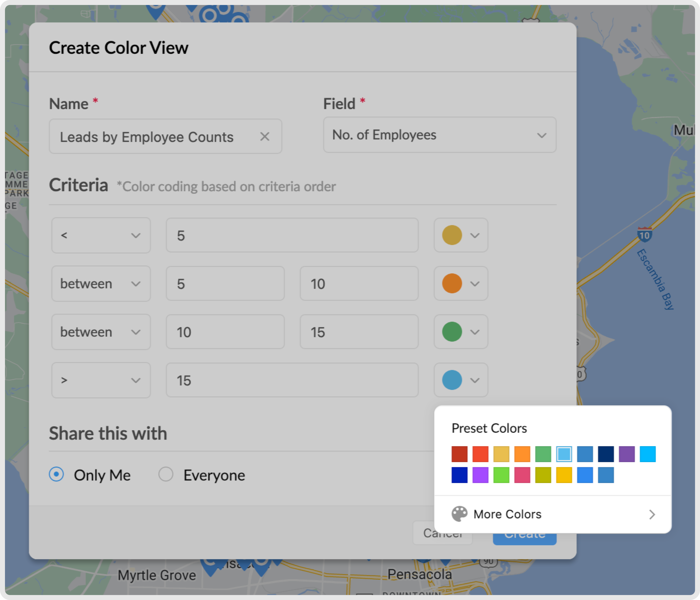This screenshot has width=700, height=600.
Task: Select the highlighted light blue preset color
Action: coord(564,454)
